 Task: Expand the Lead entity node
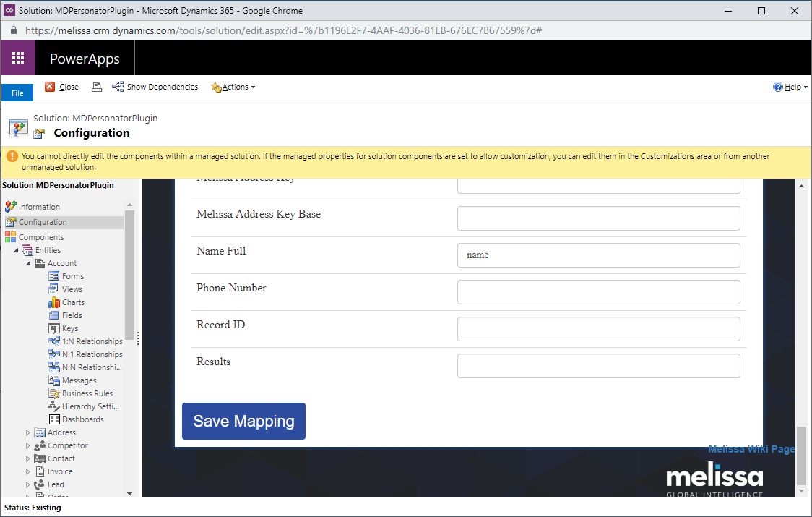(28, 484)
